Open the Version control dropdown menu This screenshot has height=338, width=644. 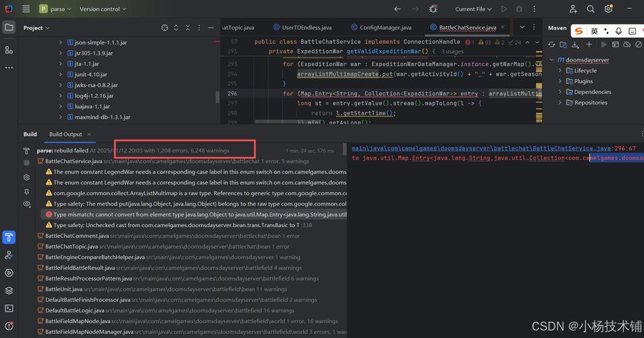tap(103, 9)
